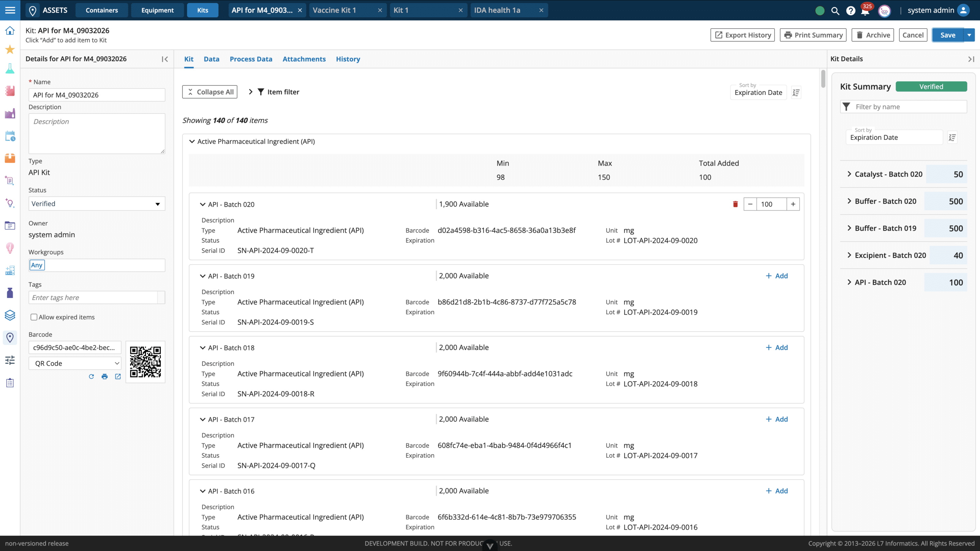Collapse the Details left panel
Screen dimensions: 980x551
(x=165, y=59)
